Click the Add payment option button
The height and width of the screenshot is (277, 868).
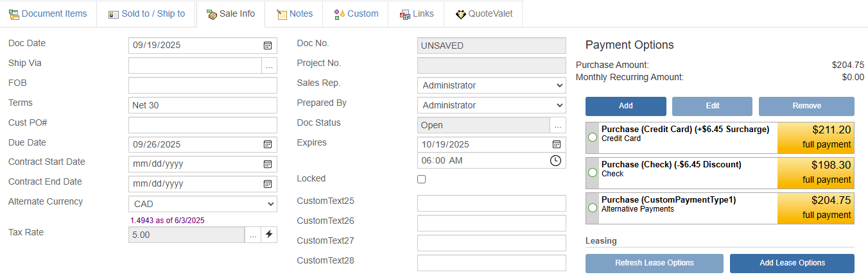(x=625, y=106)
